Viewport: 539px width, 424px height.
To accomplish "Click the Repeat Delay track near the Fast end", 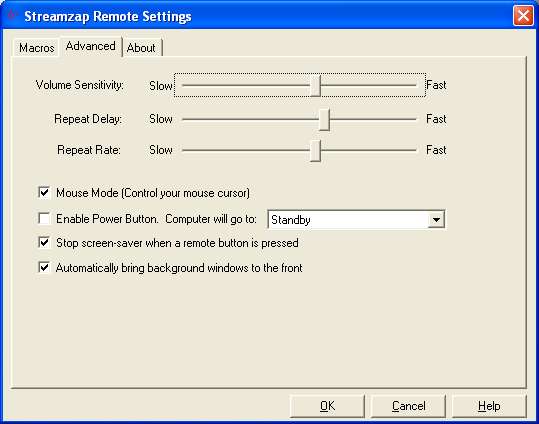I will [406, 119].
